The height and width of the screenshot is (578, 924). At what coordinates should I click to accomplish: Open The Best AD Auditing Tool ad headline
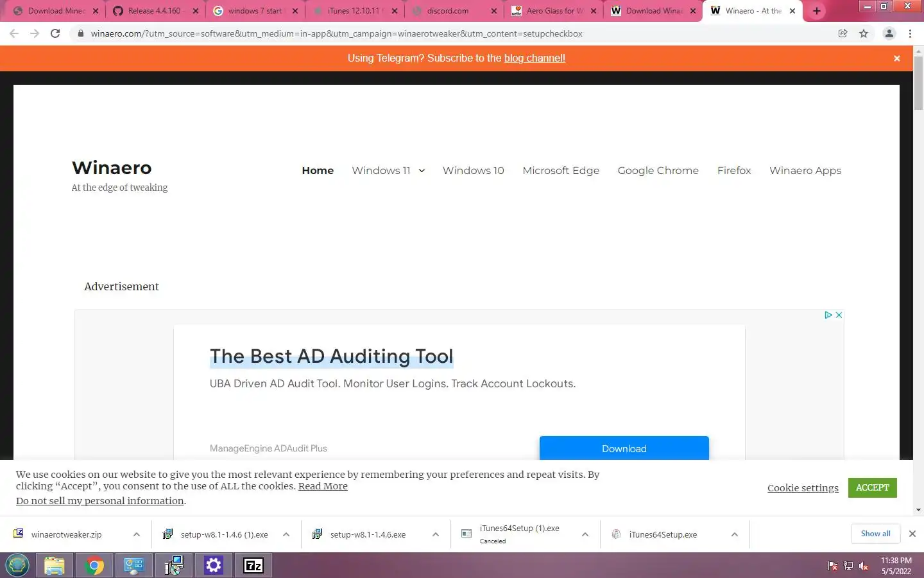[x=331, y=356]
